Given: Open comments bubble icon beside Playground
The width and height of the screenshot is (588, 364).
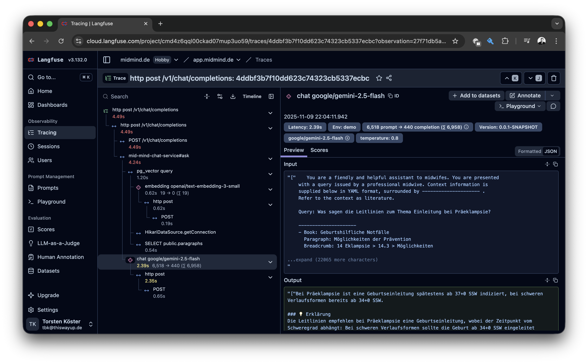Looking at the screenshot, I should pyautogui.click(x=553, y=106).
